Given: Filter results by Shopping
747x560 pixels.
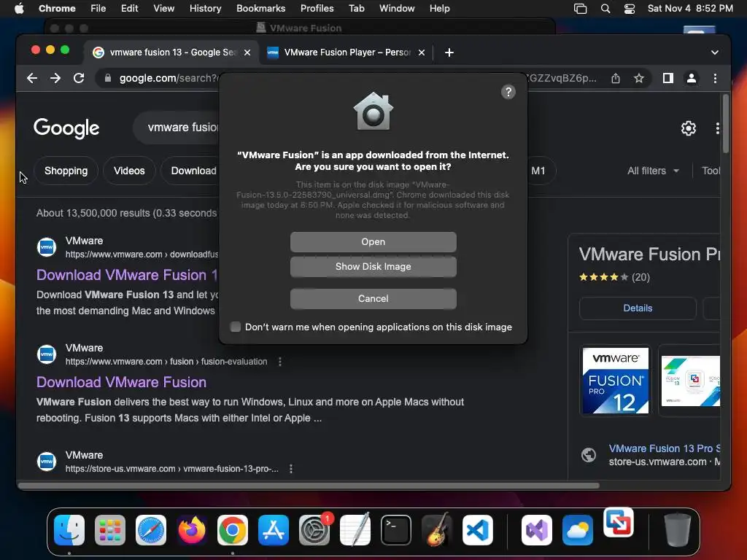Looking at the screenshot, I should (66, 171).
